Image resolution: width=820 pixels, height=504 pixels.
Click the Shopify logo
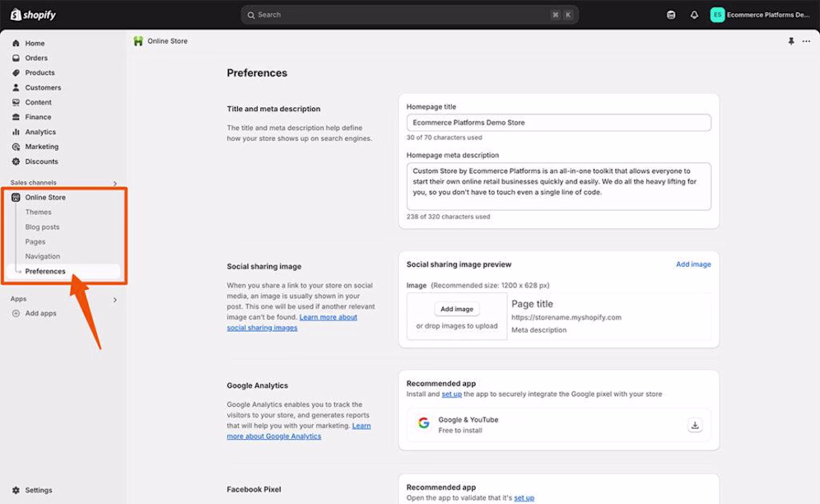coord(33,15)
